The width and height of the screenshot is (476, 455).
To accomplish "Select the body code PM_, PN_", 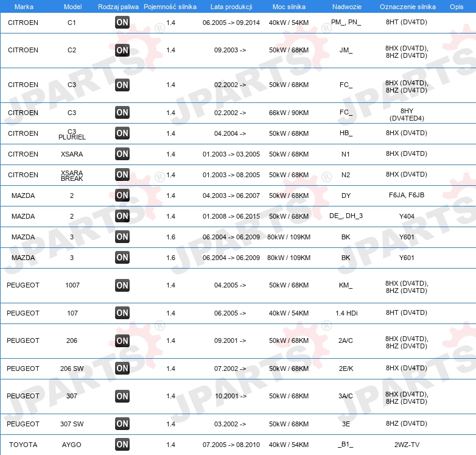I will pos(346,22).
